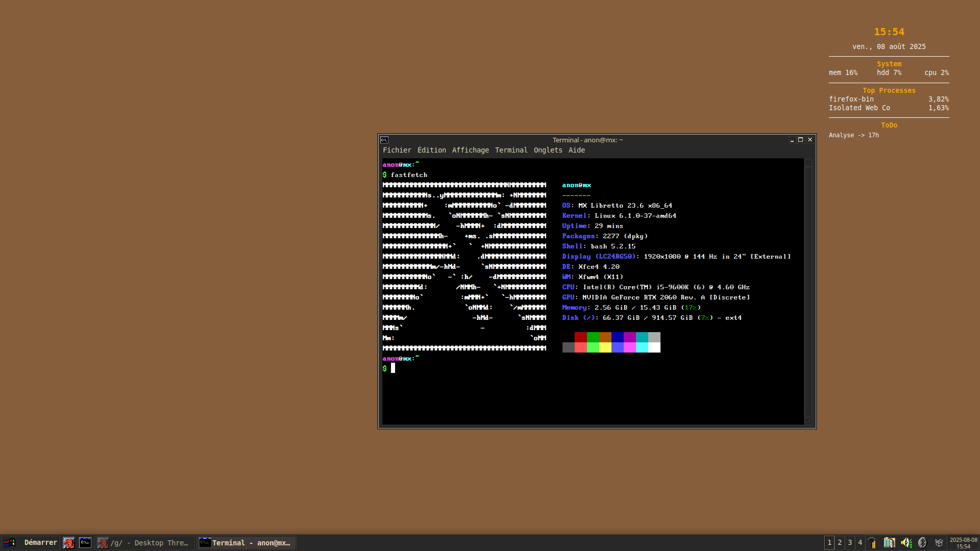Click the 'cpu 2%' widget value
Viewport: 980px width, 551px height.
pyautogui.click(x=937, y=72)
